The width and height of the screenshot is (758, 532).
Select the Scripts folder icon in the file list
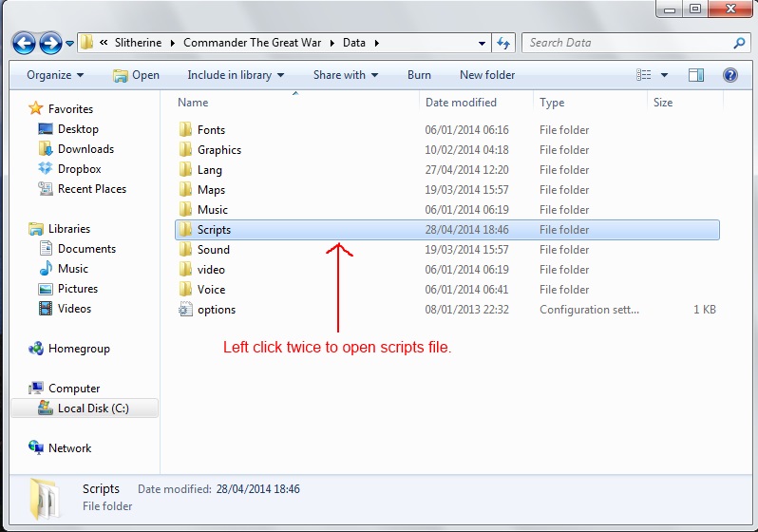pos(185,229)
